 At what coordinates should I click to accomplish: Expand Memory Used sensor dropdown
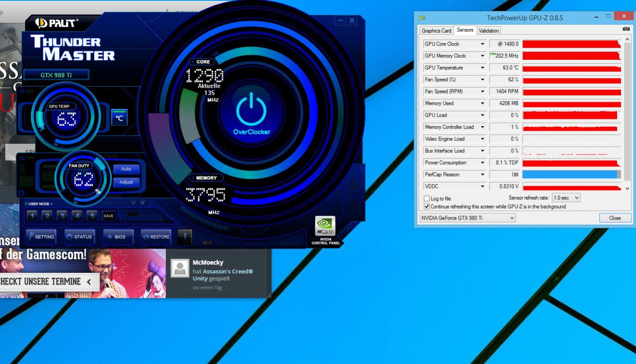pyautogui.click(x=483, y=103)
